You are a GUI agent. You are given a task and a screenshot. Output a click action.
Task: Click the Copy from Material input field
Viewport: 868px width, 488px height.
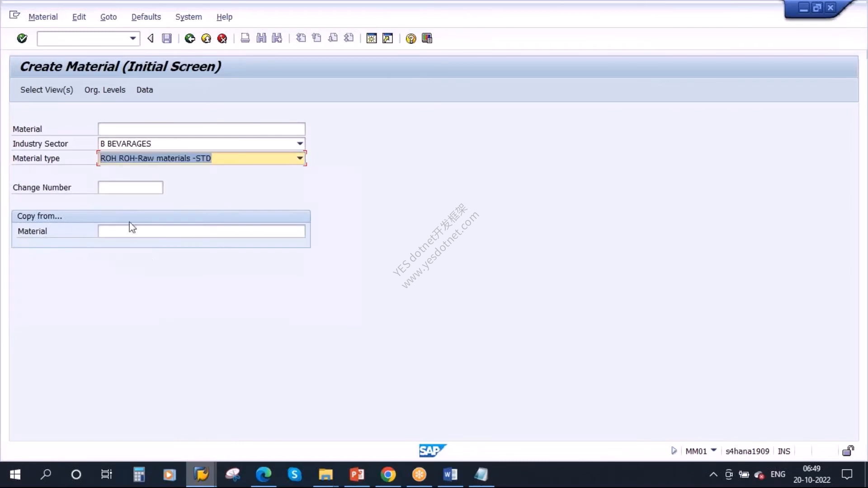202,231
